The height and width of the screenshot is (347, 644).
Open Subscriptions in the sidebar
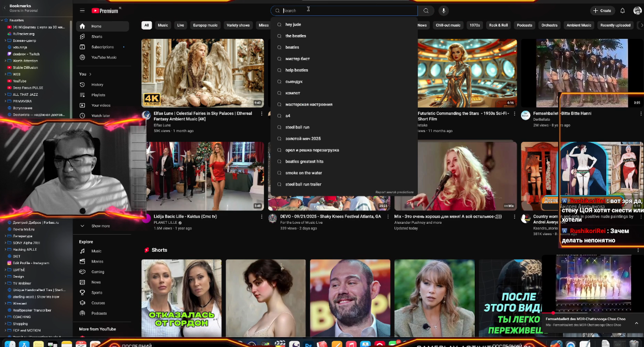tap(102, 47)
